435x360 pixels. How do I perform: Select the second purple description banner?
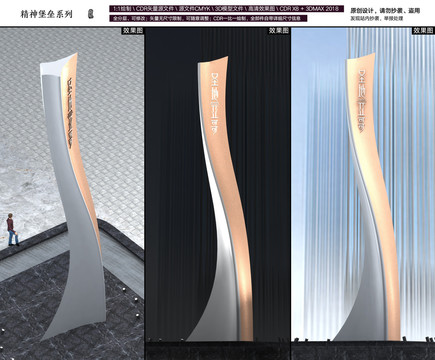[208, 18]
